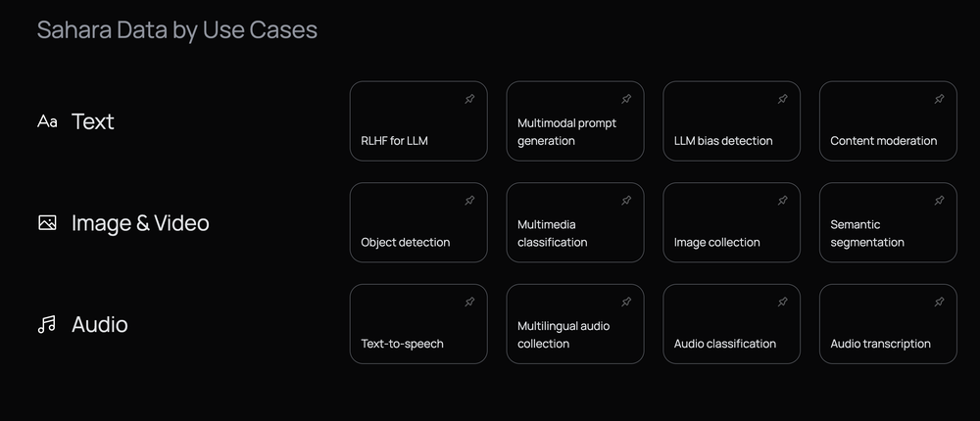Image resolution: width=980 pixels, height=421 pixels.
Task: Click the Aa text icon
Action: click(x=47, y=121)
